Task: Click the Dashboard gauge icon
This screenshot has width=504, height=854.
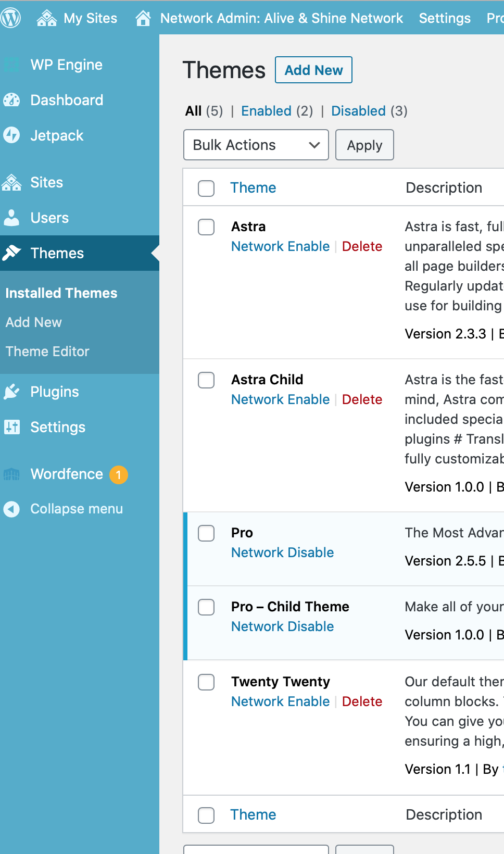Action: click(11, 100)
